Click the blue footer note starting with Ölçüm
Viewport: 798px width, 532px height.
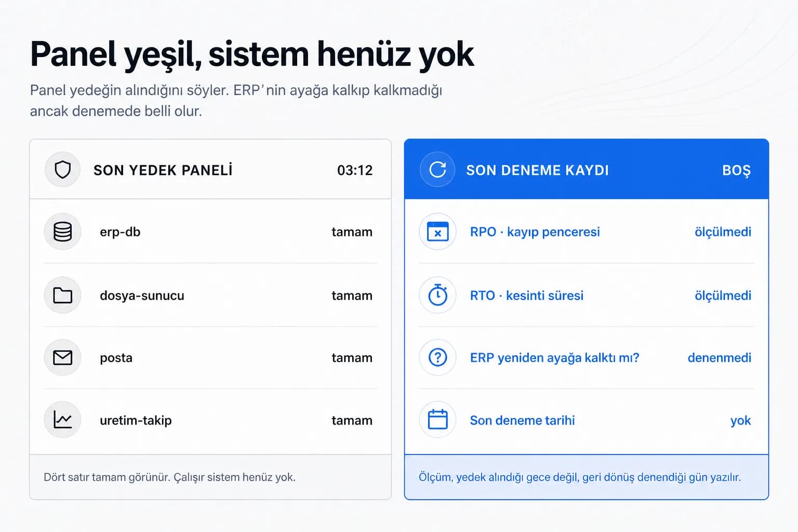(580, 477)
